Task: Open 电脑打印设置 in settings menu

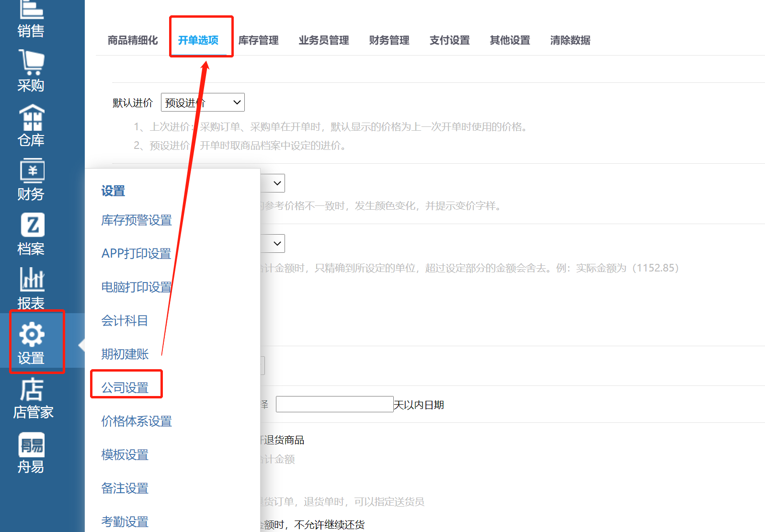Action: point(137,287)
